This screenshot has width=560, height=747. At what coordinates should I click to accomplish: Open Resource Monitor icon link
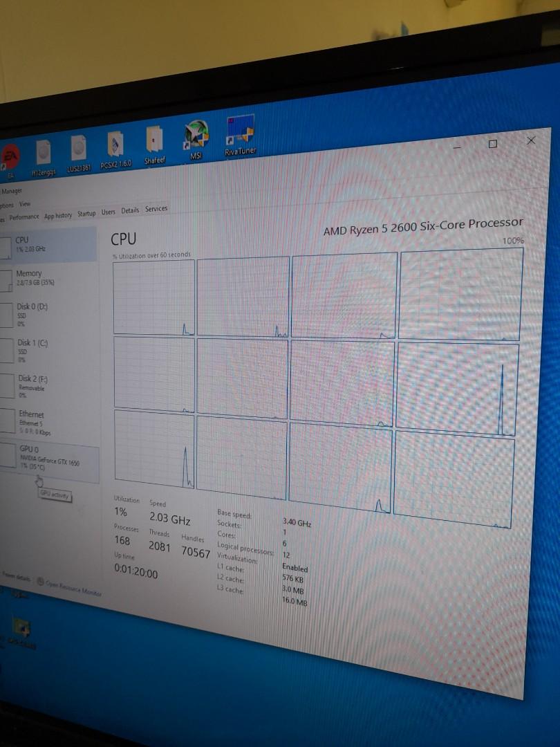click(x=40, y=582)
